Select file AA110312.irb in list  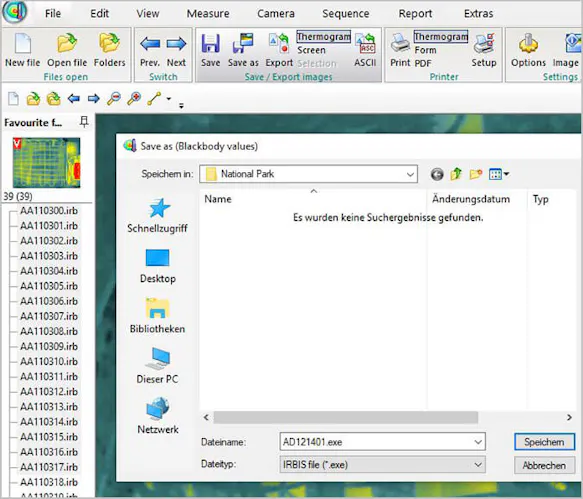(49, 392)
